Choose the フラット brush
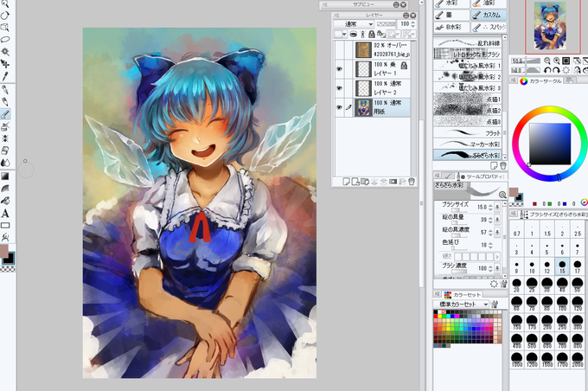 click(467, 133)
